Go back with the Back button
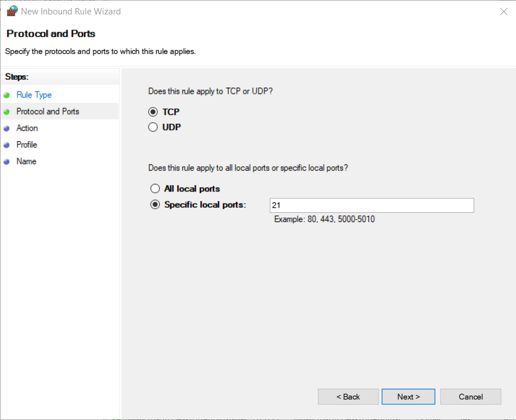 coord(348,397)
